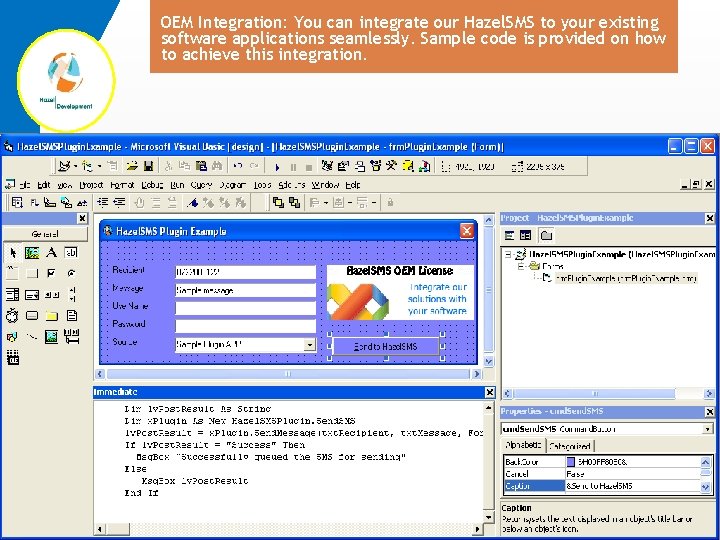Select the Line control tool

pos(32,337)
